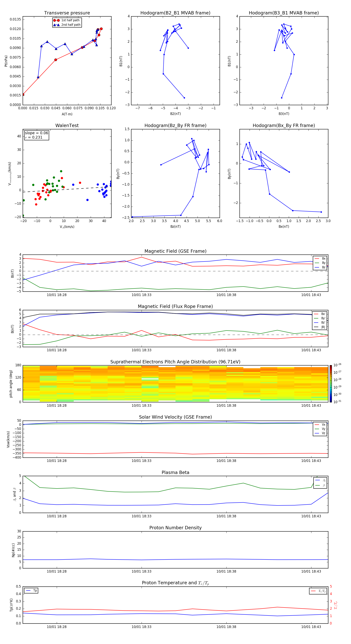
Task: Click the "Bx'" flux rope legend entry
Action: pyautogui.click(x=320, y=314)
